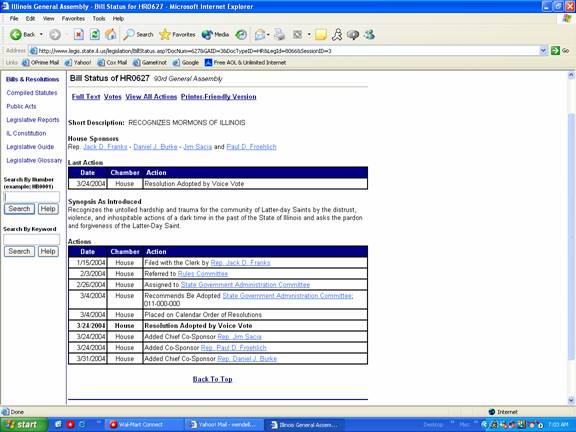Open the Printer-Friendly Version link

coord(219,97)
